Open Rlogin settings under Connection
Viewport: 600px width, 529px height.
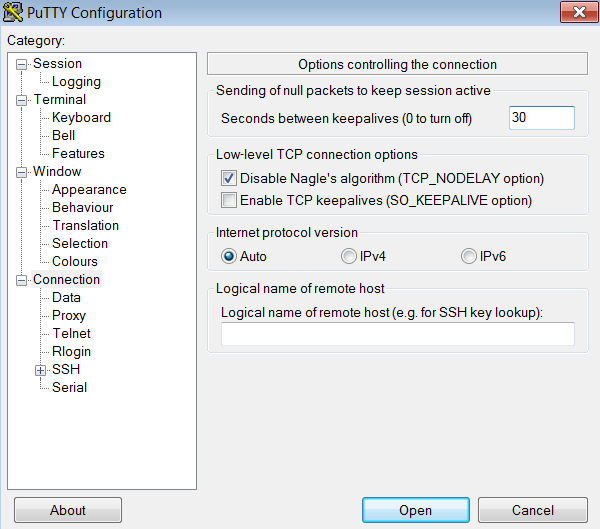tap(72, 351)
